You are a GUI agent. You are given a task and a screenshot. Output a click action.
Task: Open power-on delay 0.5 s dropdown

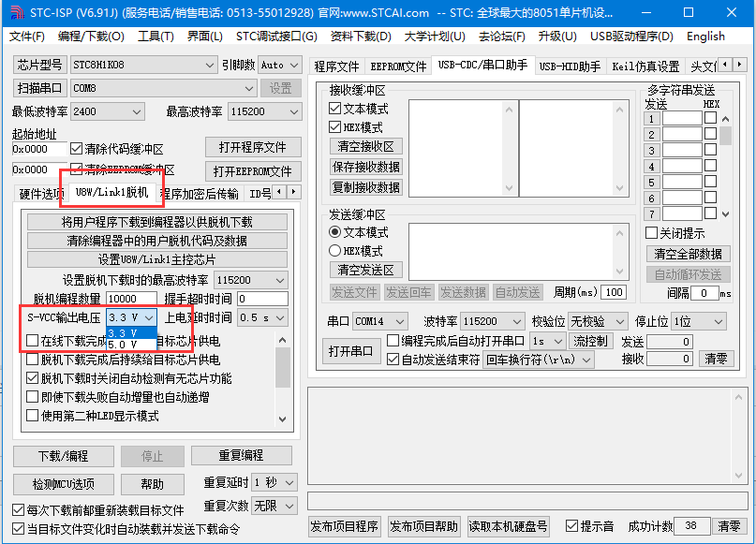point(262,318)
